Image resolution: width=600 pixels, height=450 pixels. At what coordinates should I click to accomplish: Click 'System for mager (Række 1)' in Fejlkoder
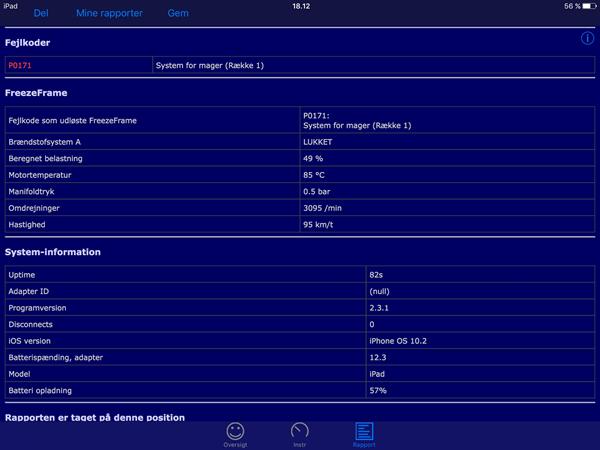[210, 65]
